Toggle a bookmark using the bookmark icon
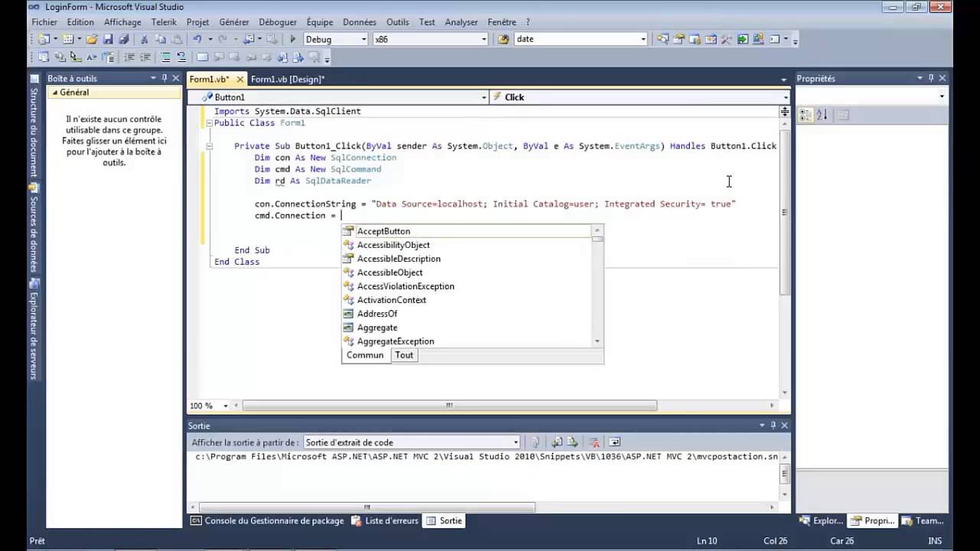980x551 pixels. point(203,57)
